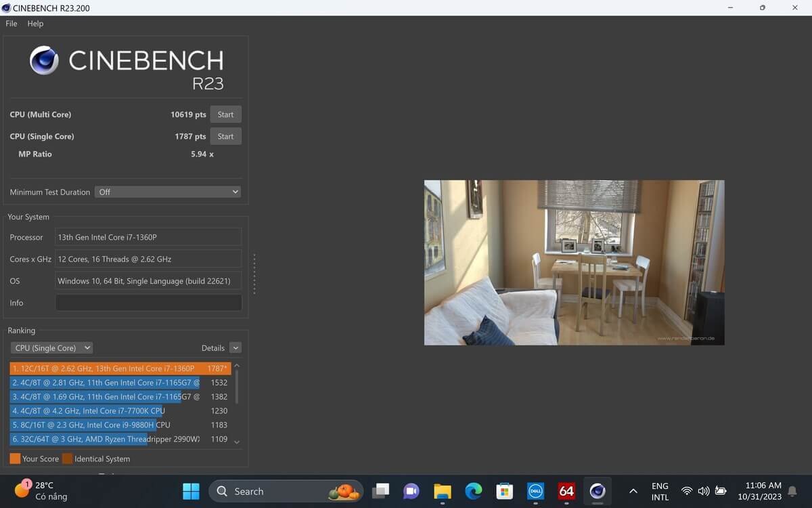This screenshot has width=812, height=508.
Task: Open Wi-Fi network settings icon
Action: click(687, 491)
